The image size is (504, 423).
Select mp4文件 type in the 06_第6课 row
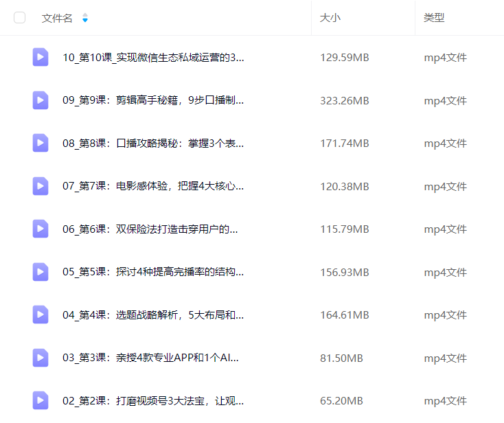445,229
